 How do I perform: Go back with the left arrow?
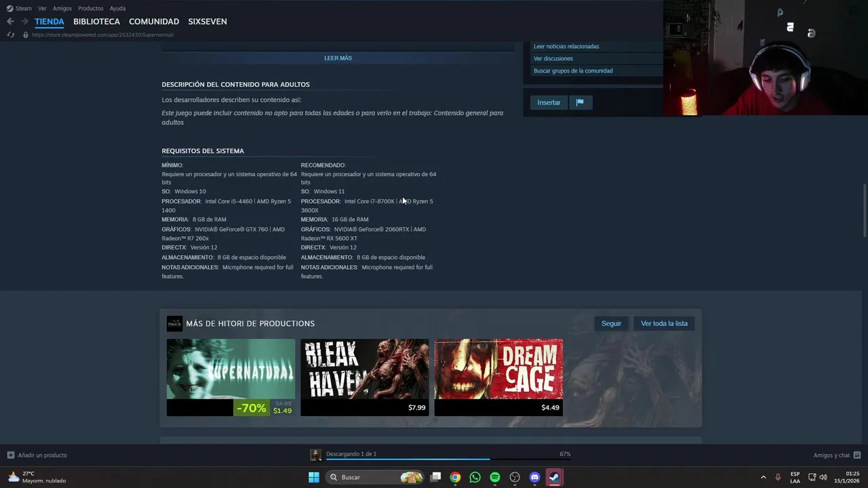coord(10,22)
